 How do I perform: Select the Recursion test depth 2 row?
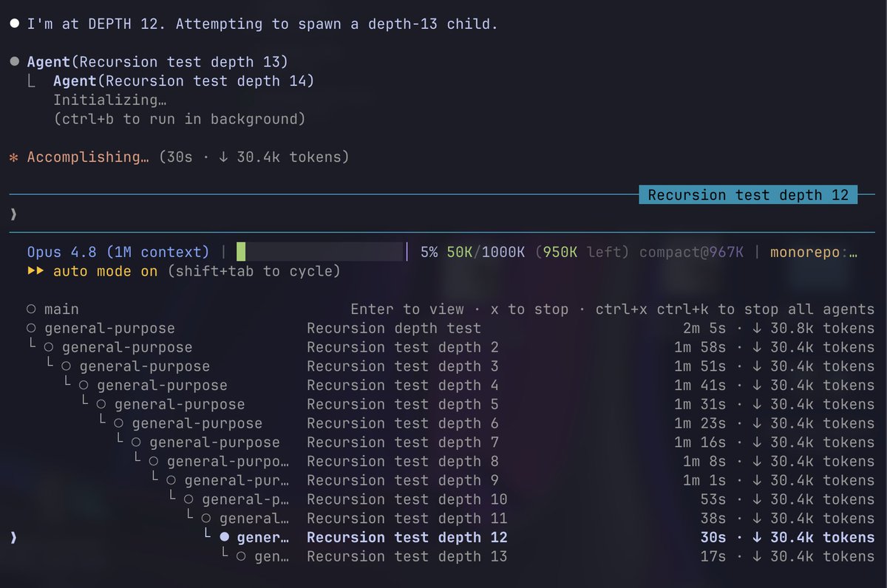(450, 347)
